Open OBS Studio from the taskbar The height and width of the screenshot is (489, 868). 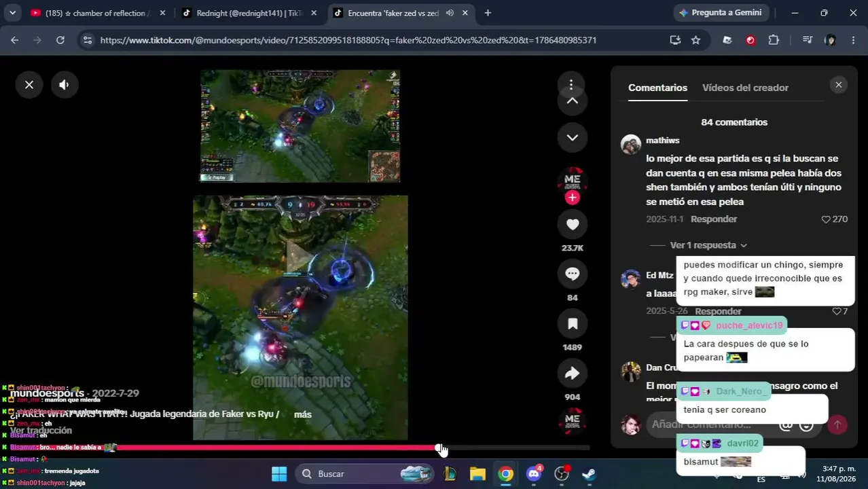[x=562, y=474]
